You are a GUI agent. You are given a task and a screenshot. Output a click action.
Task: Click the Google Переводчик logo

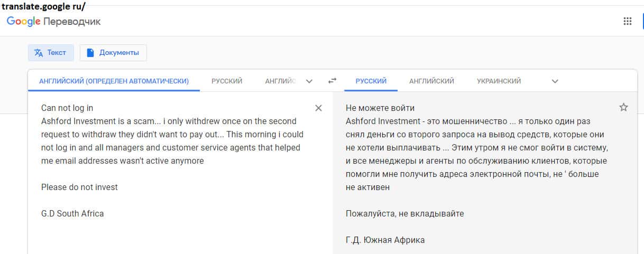coord(53,21)
